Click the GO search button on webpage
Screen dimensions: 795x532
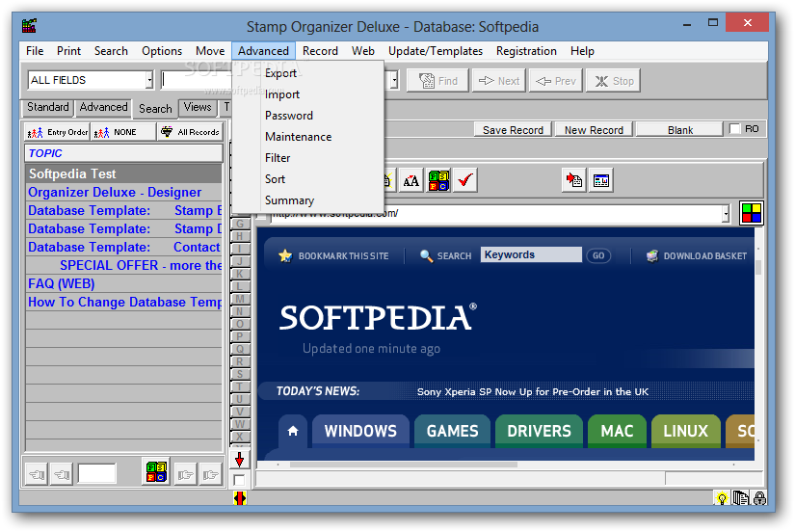click(x=598, y=255)
